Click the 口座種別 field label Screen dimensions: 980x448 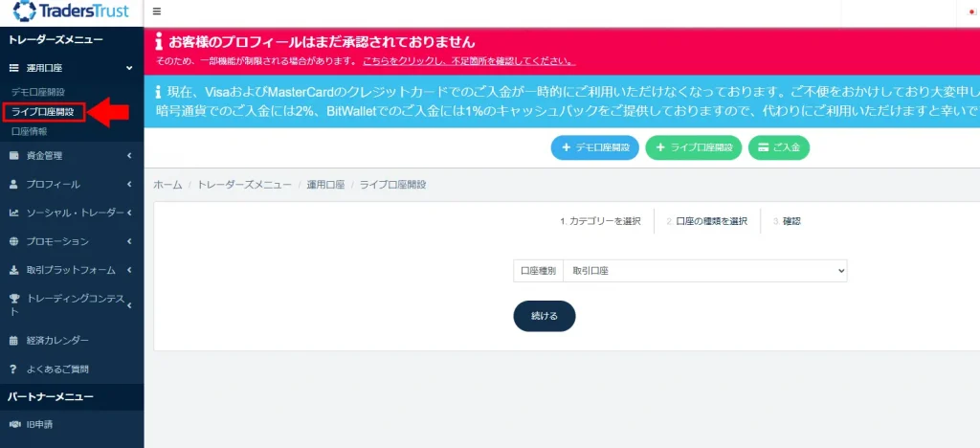click(538, 271)
